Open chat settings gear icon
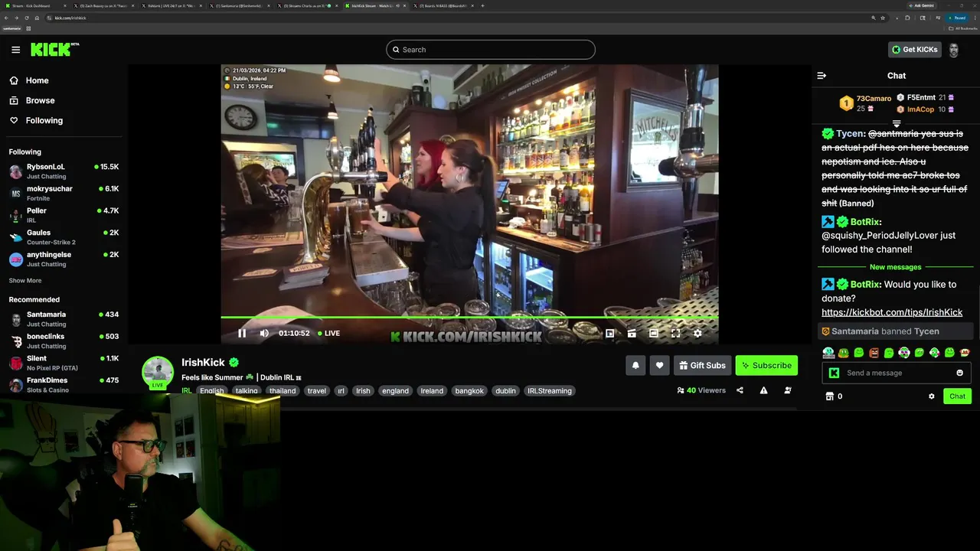Screen dimensions: 980x551 [932, 396]
